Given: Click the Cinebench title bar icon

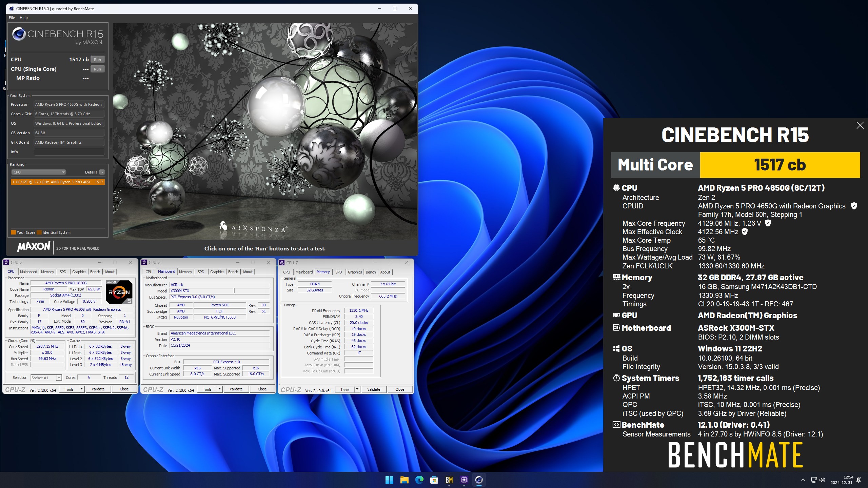Looking at the screenshot, I should 12,8.
